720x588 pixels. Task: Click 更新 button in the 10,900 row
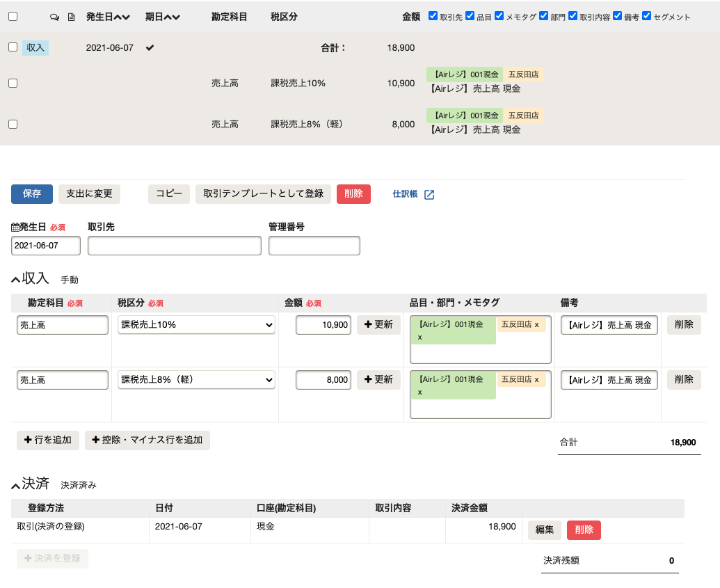click(x=379, y=325)
